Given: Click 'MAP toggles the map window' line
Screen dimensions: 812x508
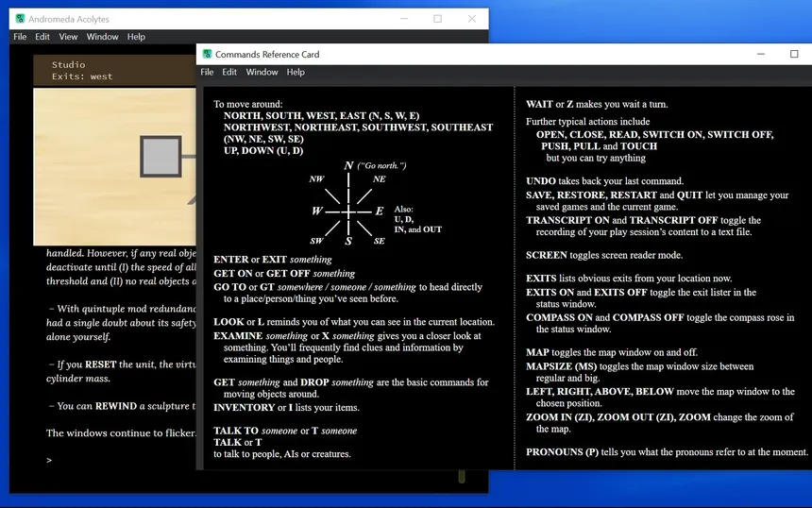Looking at the screenshot, I should [612, 352].
